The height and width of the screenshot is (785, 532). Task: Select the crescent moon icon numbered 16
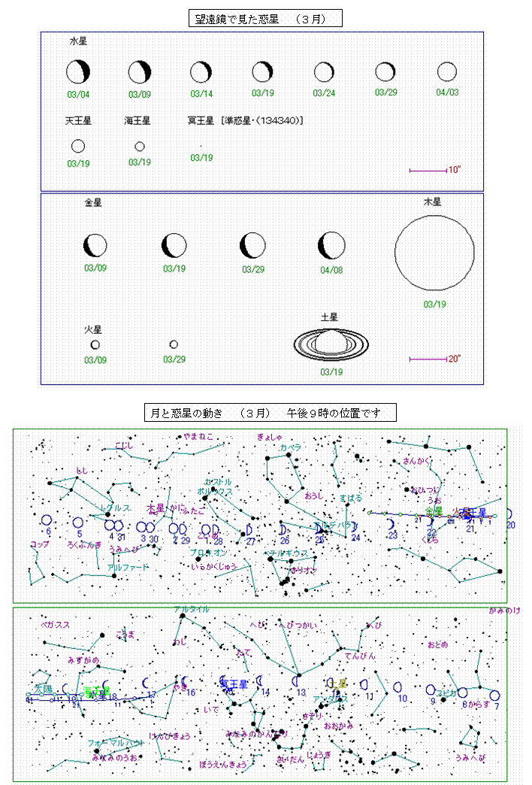(x=184, y=681)
